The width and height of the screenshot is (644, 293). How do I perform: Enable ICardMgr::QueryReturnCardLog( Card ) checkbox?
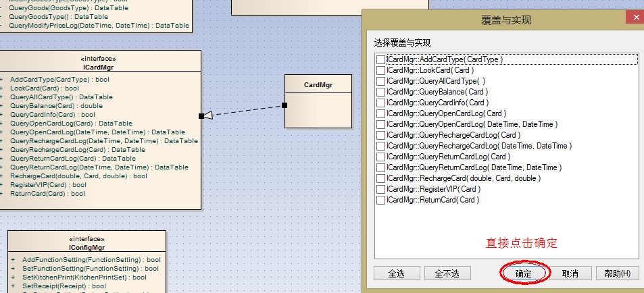[380, 157]
